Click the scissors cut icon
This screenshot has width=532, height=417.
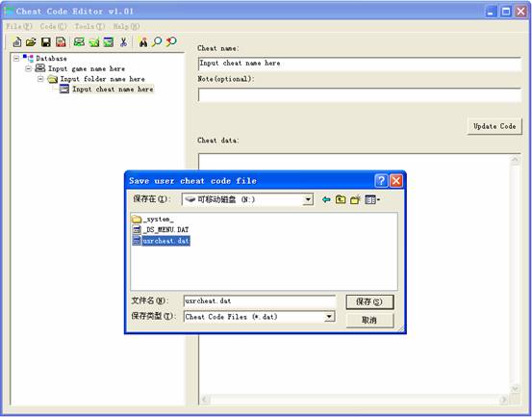[123, 42]
